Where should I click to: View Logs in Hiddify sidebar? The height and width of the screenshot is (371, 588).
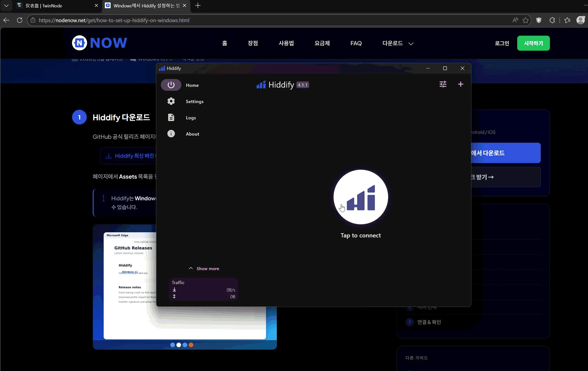click(191, 117)
